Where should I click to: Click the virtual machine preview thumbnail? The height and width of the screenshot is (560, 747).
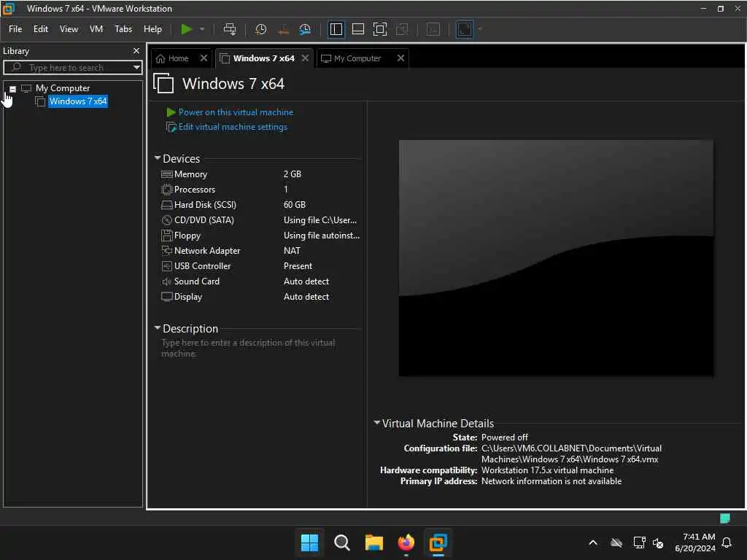[556, 257]
